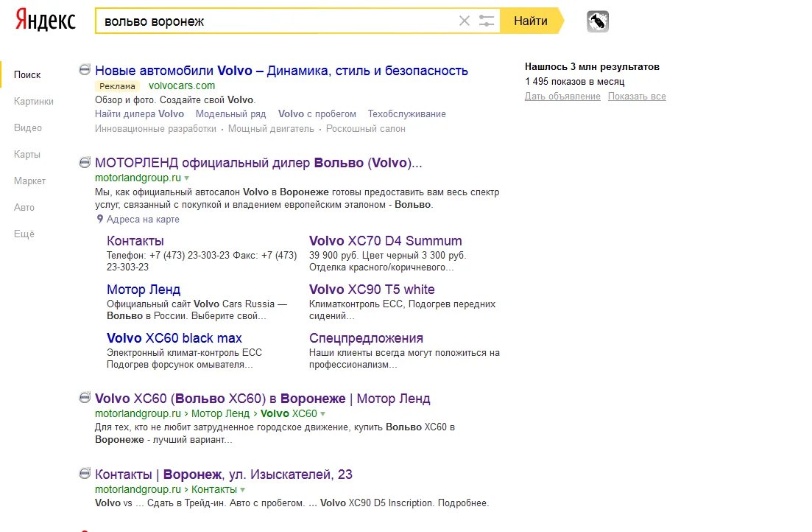Screen dimensions: 812x532
Task: Open Volvo с пробегом sitelink
Action: click(x=317, y=113)
